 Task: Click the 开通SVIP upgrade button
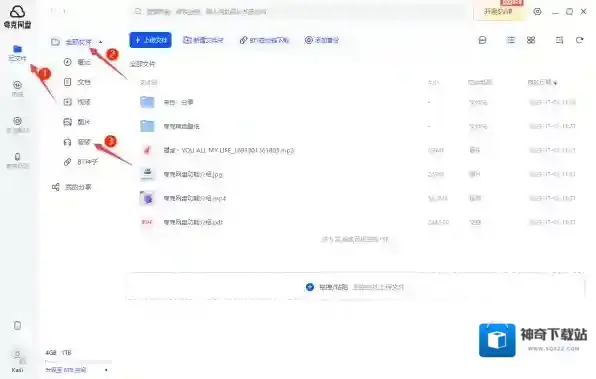point(498,11)
